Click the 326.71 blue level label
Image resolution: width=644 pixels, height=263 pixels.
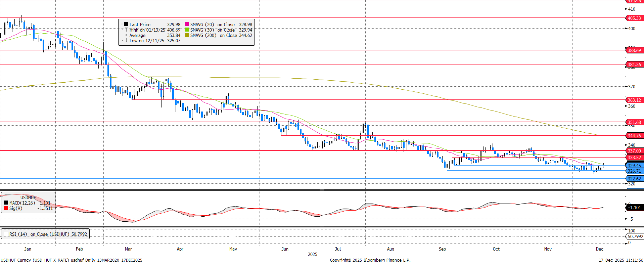tap(634, 171)
